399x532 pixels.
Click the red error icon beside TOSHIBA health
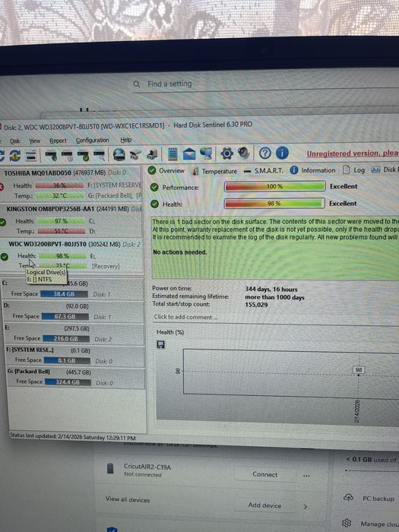click(x=2, y=187)
